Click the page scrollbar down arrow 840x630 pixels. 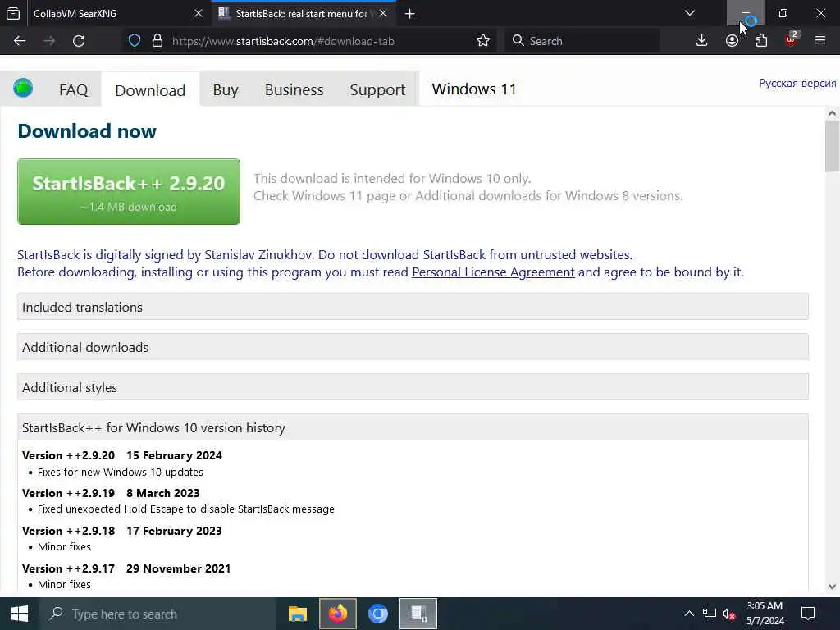pyautogui.click(x=832, y=586)
